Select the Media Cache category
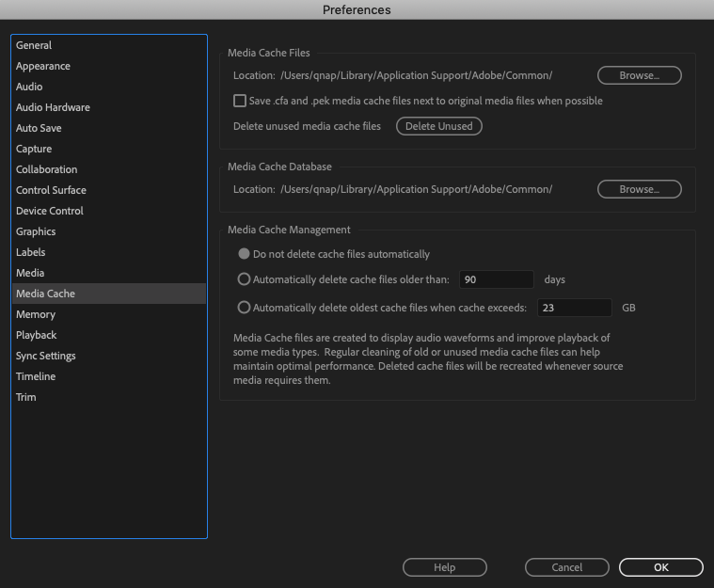This screenshot has height=588, width=714. pyautogui.click(x=109, y=294)
